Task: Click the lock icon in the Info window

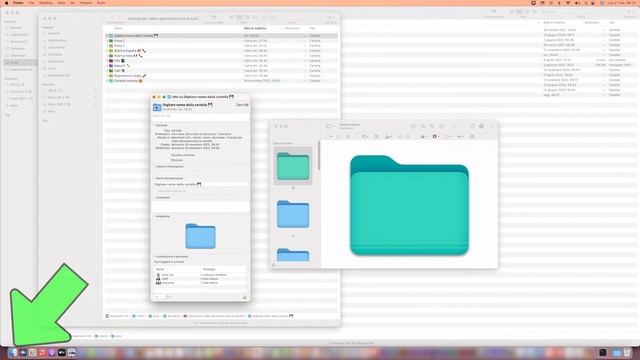Action: click(x=245, y=297)
